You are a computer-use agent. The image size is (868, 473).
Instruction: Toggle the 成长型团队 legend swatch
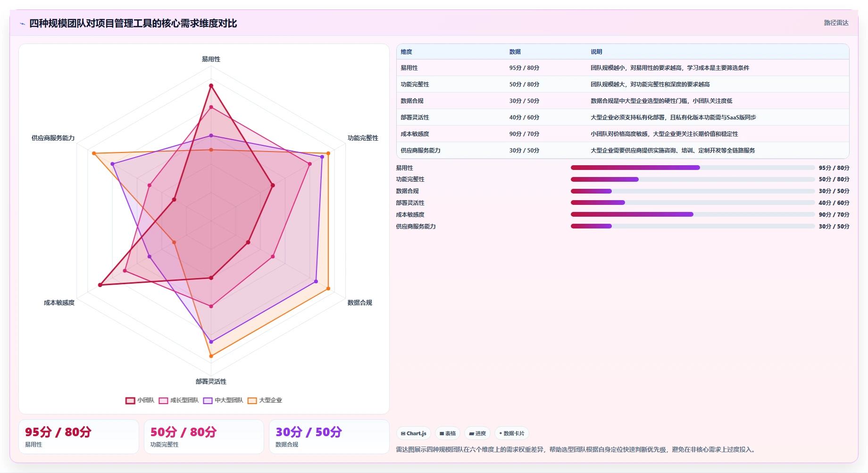coord(163,400)
